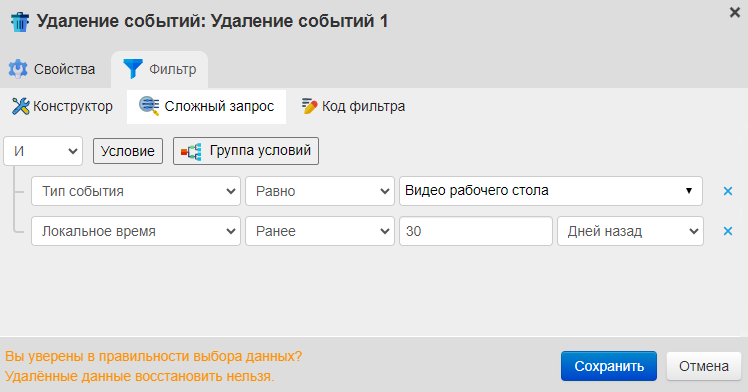Screen dimensions: 748x392
Task: Click the Сохранить button
Action: pos(609,366)
